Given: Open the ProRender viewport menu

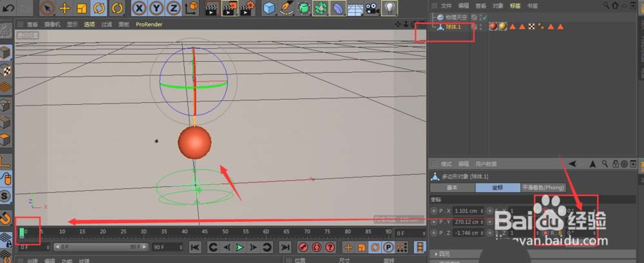Looking at the screenshot, I should 149,24.
